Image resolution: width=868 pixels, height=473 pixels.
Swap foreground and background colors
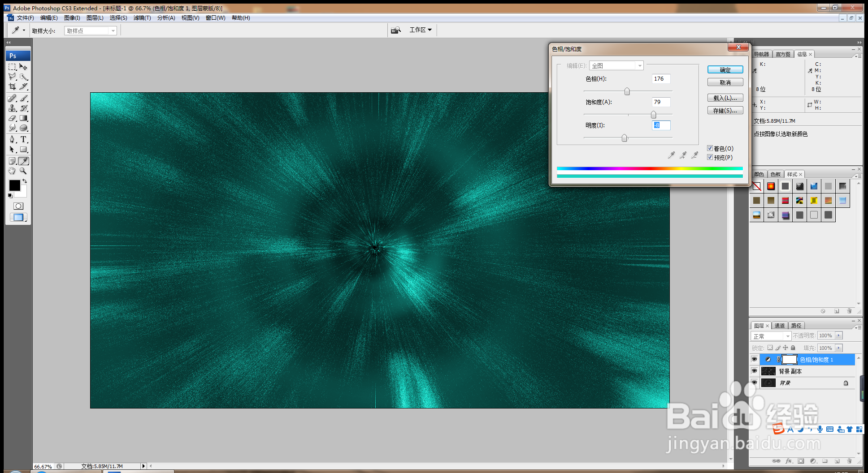click(25, 181)
